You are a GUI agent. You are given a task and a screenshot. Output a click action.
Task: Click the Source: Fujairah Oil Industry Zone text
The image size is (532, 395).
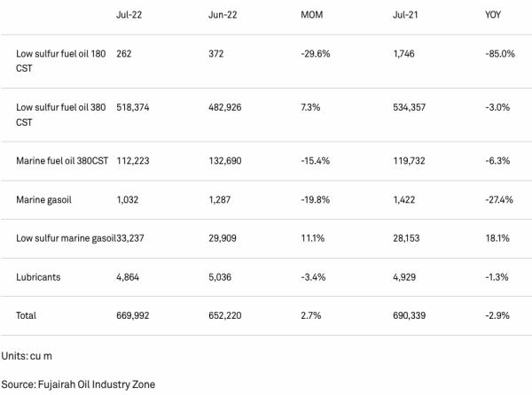click(x=78, y=384)
